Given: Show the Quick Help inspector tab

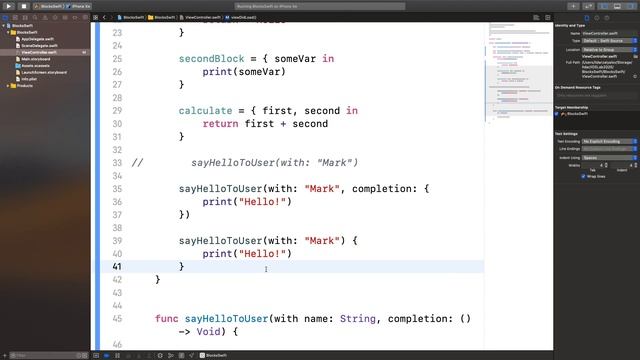Looking at the screenshot, I should coord(607,18).
